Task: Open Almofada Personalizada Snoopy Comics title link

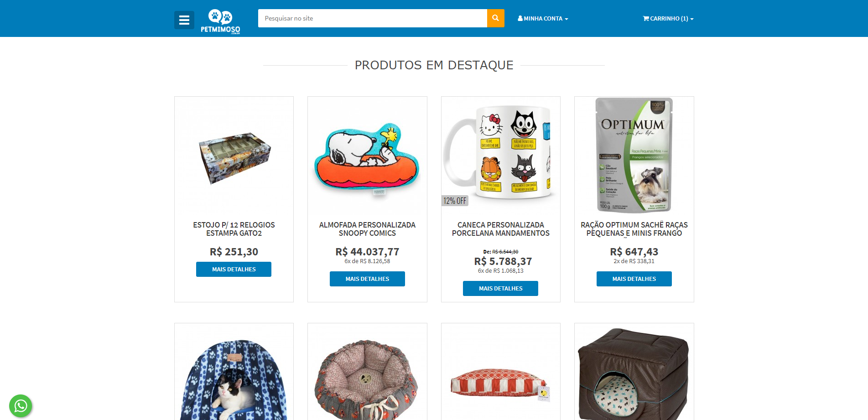Action: [x=367, y=229]
